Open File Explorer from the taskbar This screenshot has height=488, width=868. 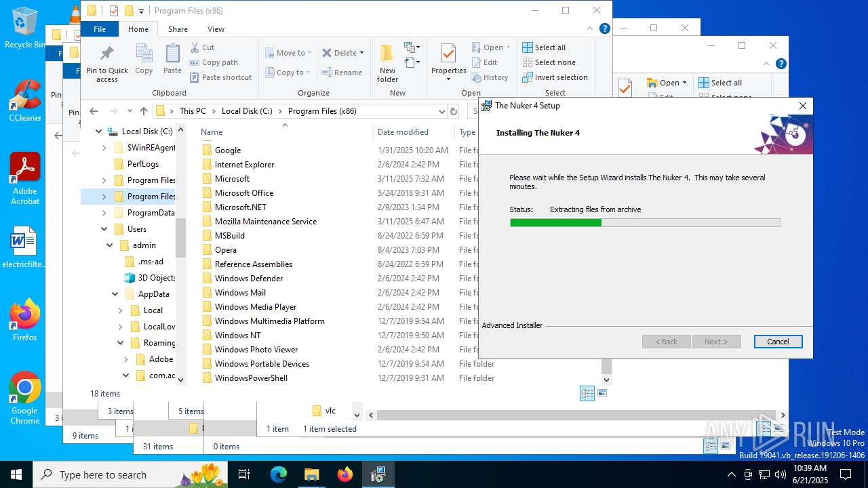[311, 474]
